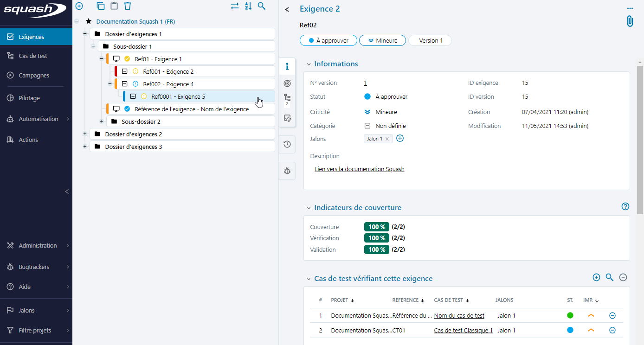Open the À approuver status dropdown
644x345 pixels.
tap(328, 41)
